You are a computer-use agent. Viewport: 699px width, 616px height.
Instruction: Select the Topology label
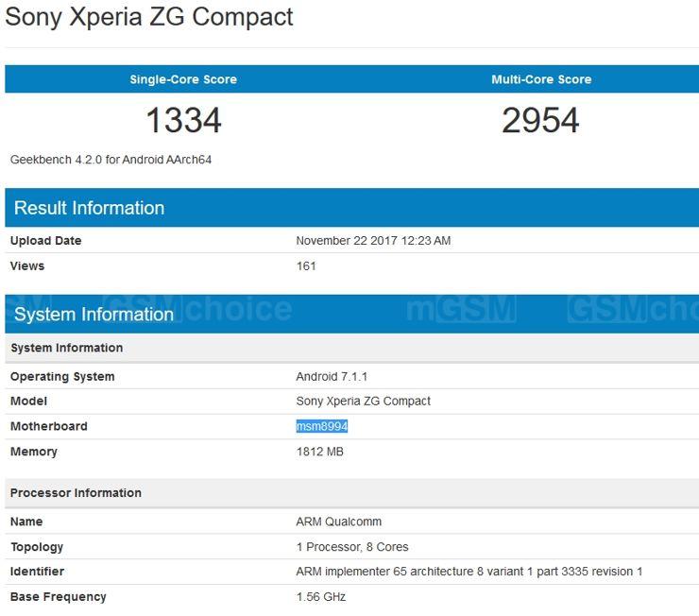(x=37, y=547)
